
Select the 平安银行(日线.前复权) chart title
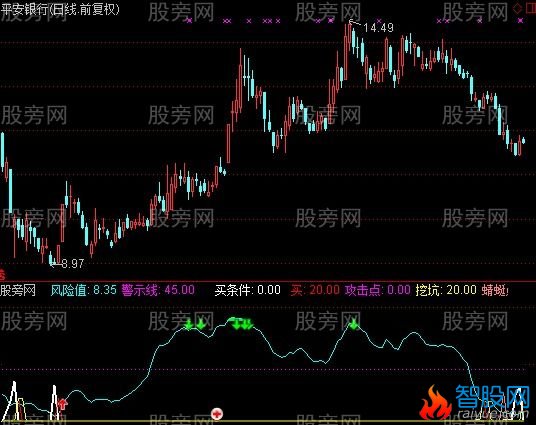pos(60,9)
